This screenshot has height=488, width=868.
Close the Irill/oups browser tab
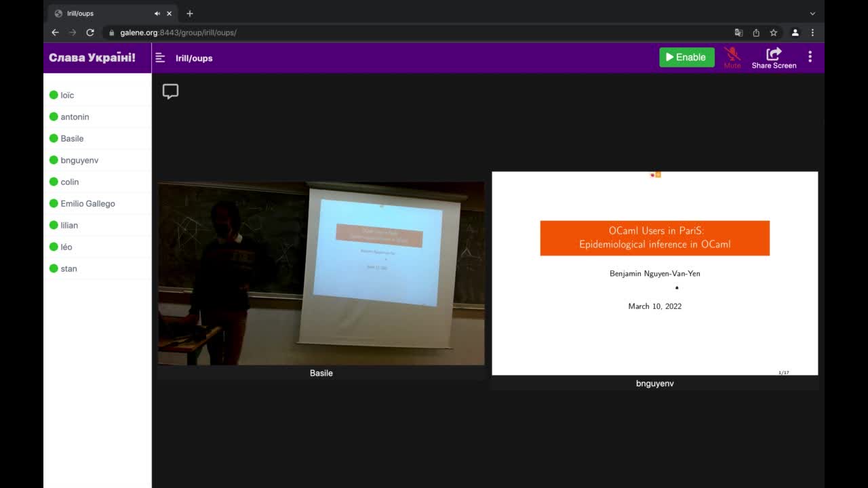[170, 14]
